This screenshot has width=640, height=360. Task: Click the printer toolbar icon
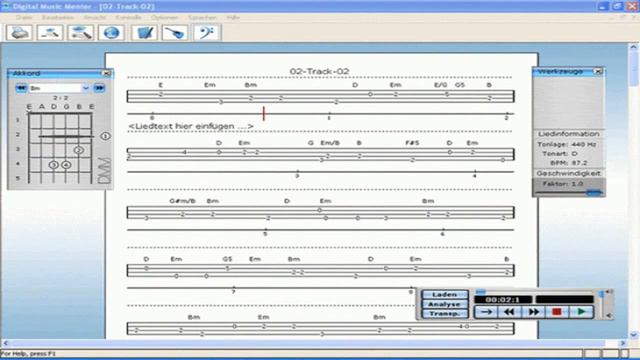click(19, 33)
